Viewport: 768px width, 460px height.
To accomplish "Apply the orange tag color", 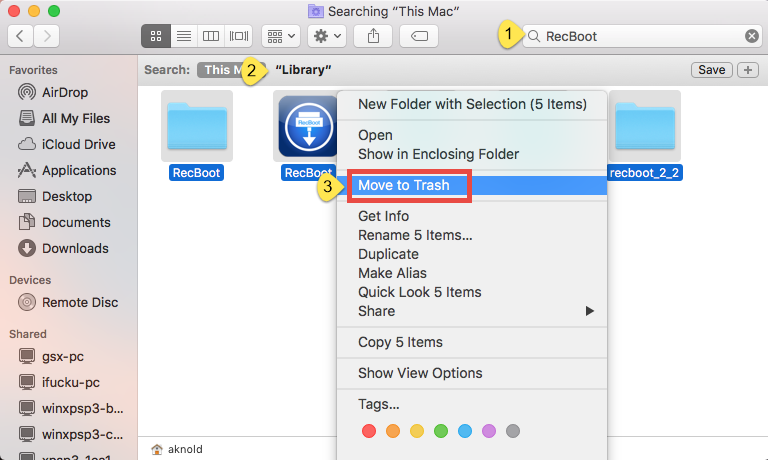I will [x=393, y=431].
